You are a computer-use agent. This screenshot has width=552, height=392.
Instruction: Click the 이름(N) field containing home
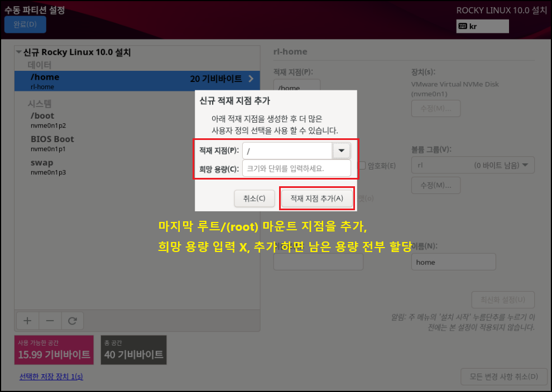pos(453,262)
